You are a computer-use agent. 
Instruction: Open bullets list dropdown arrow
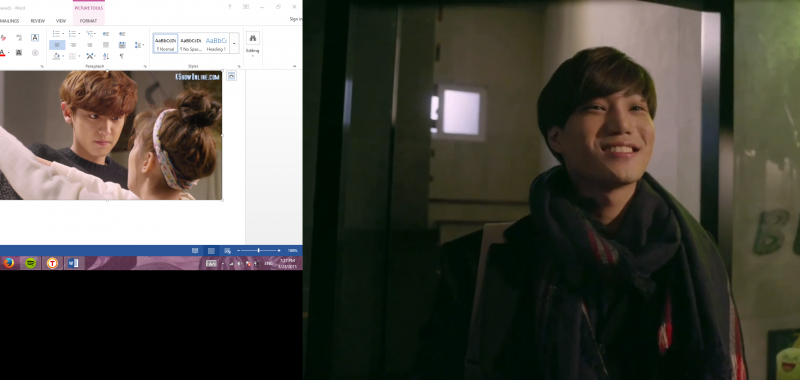pyautogui.click(x=63, y=34)
